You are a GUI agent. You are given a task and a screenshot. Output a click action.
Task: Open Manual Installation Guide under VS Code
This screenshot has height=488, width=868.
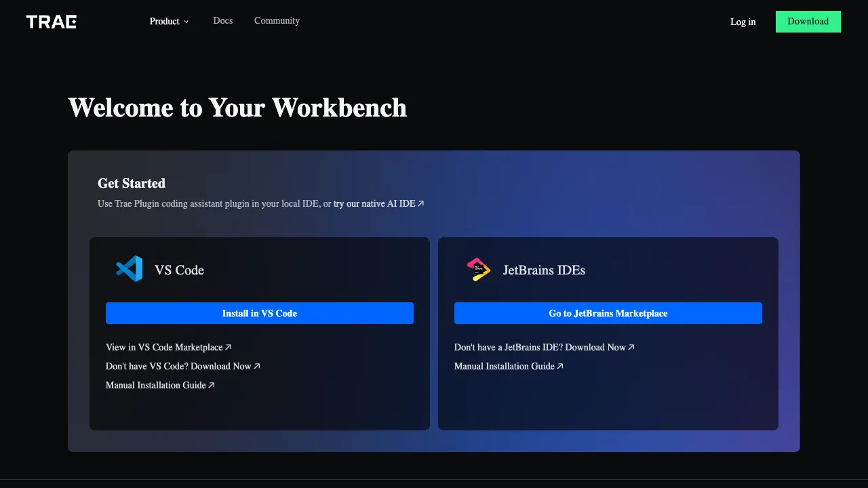point(160,385)
